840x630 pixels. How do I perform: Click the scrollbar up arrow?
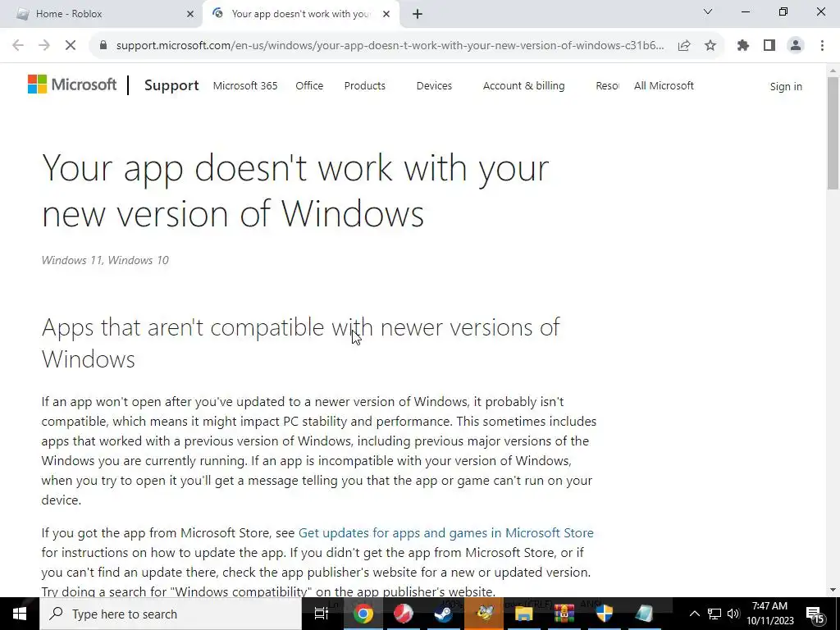(x=833, y=71)
